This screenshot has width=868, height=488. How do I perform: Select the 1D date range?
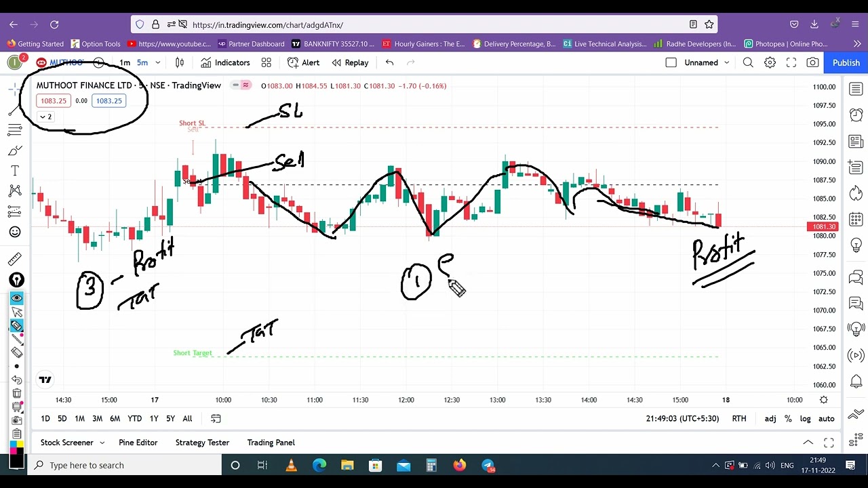tap(45, 419)
